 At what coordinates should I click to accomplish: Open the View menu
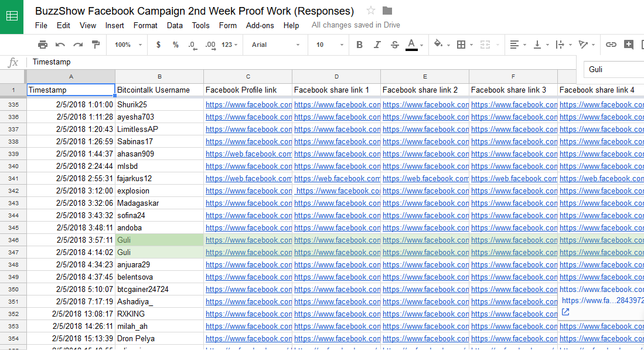88,25
